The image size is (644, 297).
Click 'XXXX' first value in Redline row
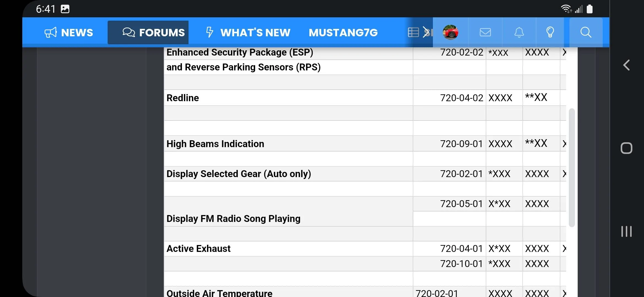point(500,98)
